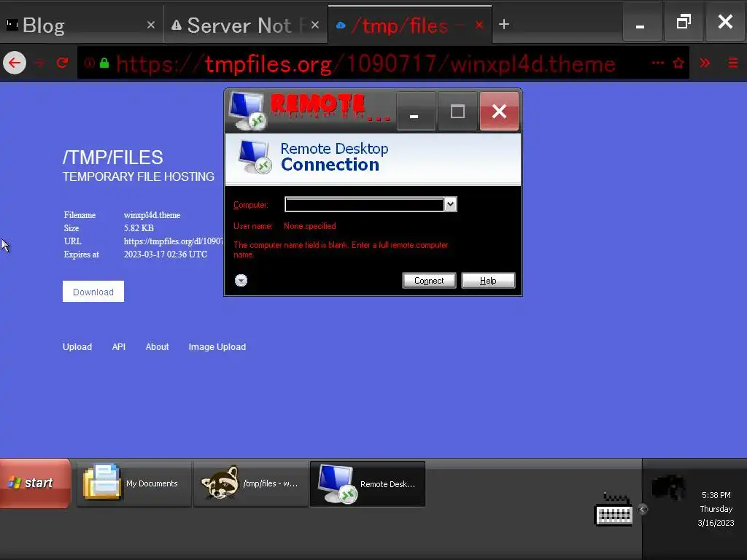The height and width of the screenshot is (560, 747).
Task: Reload the page with the refresh icon
Action: (63, 63)
